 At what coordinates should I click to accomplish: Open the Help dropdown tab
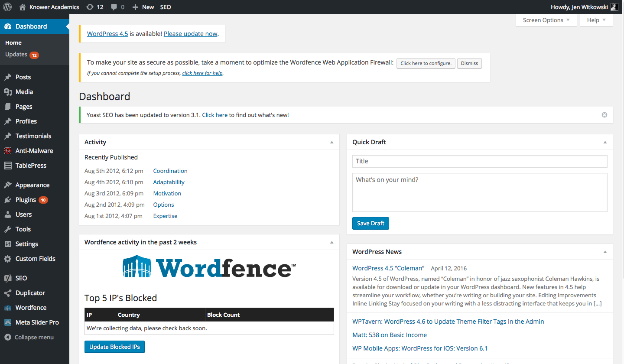pyautogui.click(x=596, y=20)
